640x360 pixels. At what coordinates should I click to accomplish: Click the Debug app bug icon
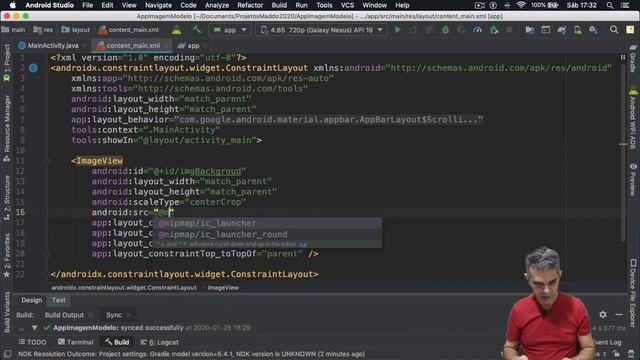coord(445,30)
